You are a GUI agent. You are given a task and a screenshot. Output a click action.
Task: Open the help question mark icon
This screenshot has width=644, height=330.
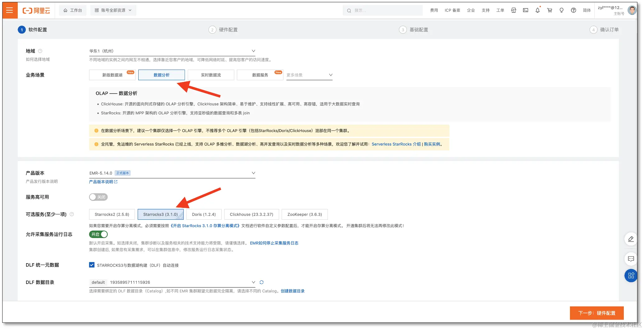pos(573,10)
